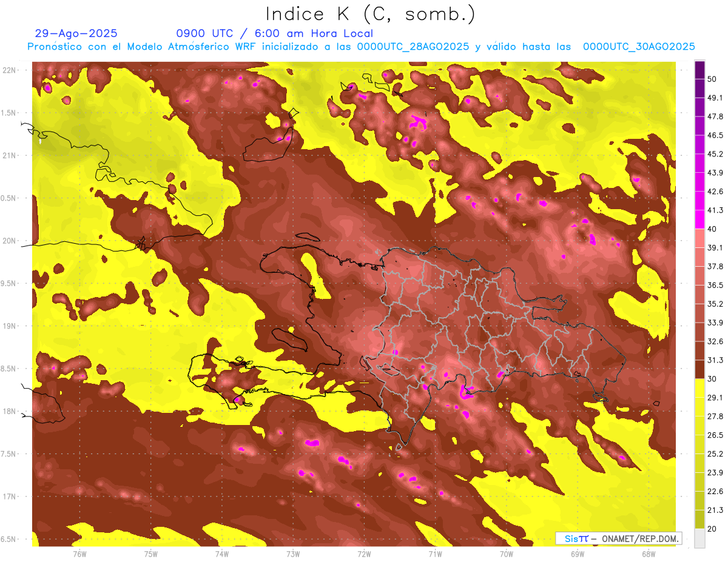Viewport: 728px width, 562px height.
Task: Click the colorbar value "29.1"
Action: click(715, 397)
